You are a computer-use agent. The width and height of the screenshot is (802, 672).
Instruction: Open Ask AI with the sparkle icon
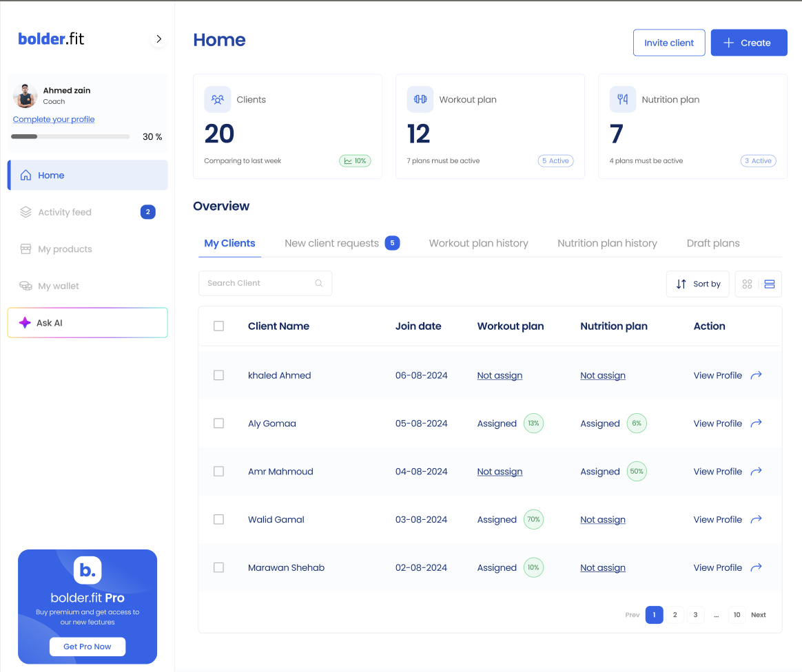25,323
